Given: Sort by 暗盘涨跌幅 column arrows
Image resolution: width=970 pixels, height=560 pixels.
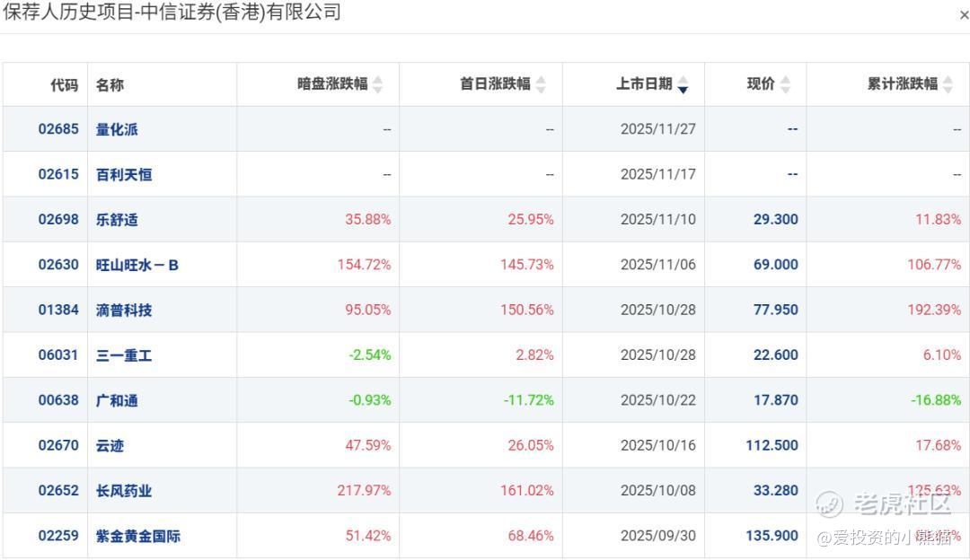Looking at the screenshot, I should point(377,84).
